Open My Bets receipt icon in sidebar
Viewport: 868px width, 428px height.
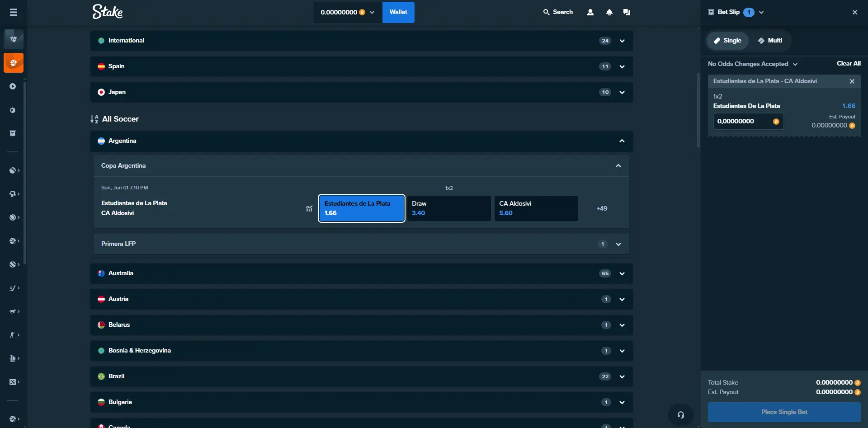click(13, 133)
